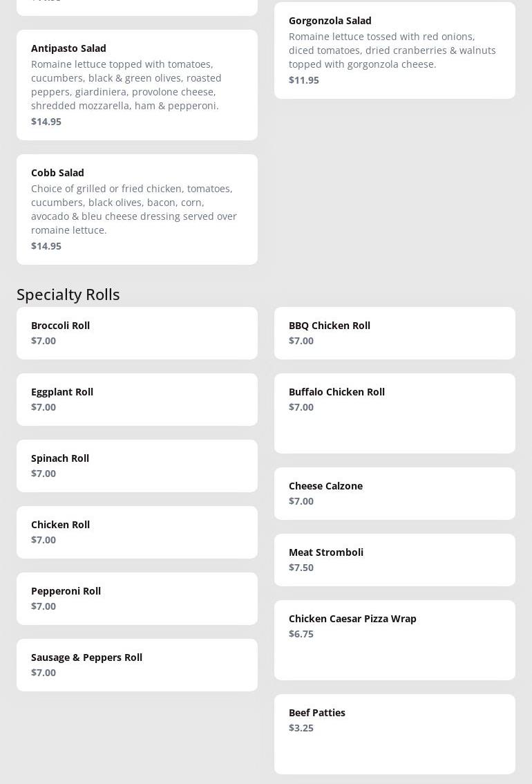Image resolution: width=532 pixels, height=784 pixels.
Task: Pick the Buffalo Chicken Roll card
Action: (x=395, y=413)
